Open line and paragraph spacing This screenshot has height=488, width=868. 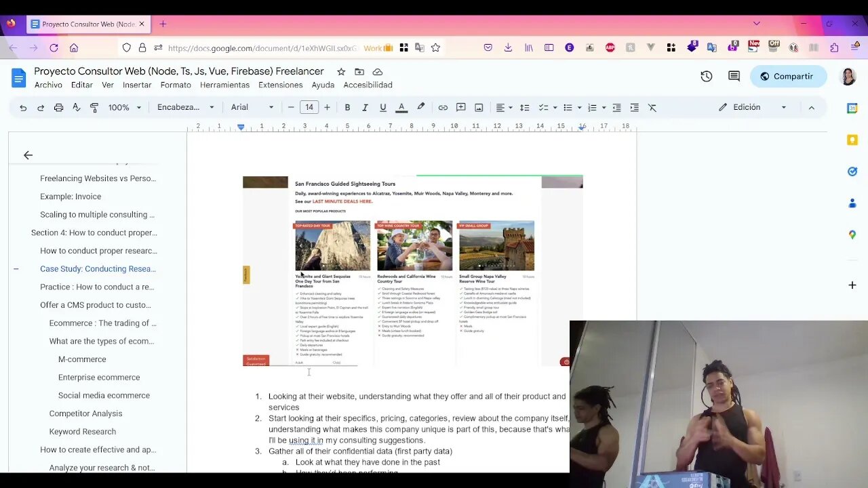click(x=524, y=108)
